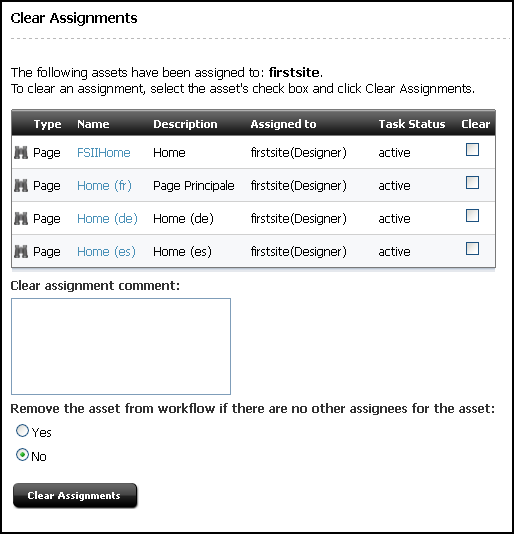The width and height of the screenshot is (514, 534).
Task: Click the Assigned to column header
Action: click(283, 124)
